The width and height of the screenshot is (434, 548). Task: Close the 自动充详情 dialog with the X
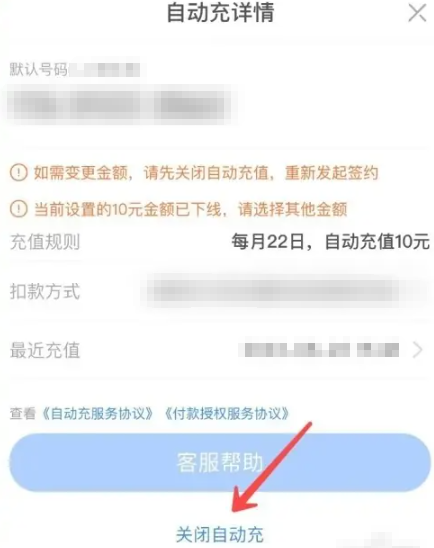[x=417, y=13]
